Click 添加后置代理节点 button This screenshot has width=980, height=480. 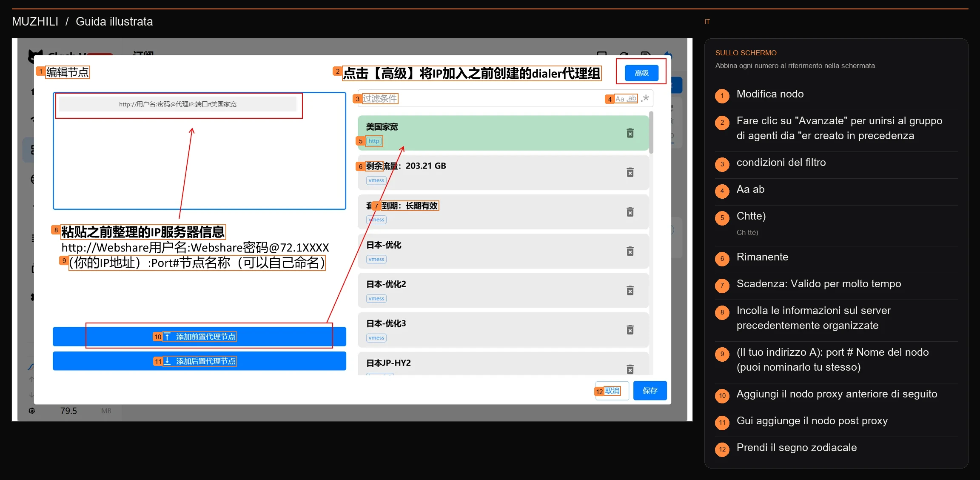coord(199,361)
